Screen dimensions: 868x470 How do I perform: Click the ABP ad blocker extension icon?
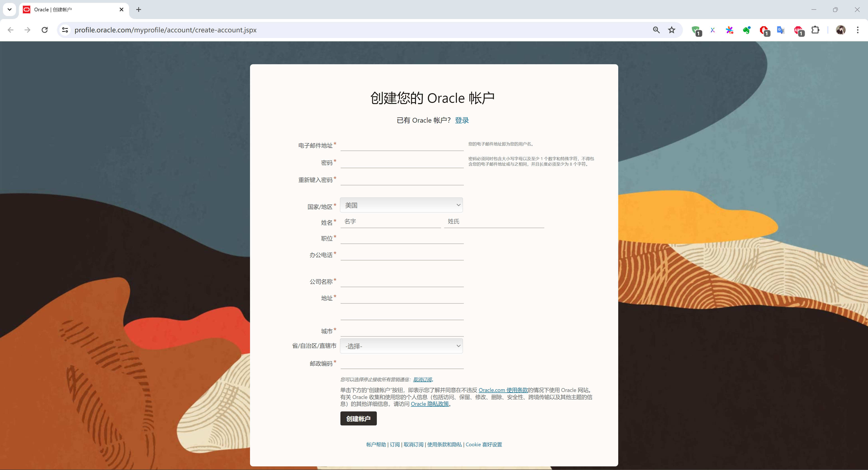(798, 30)
